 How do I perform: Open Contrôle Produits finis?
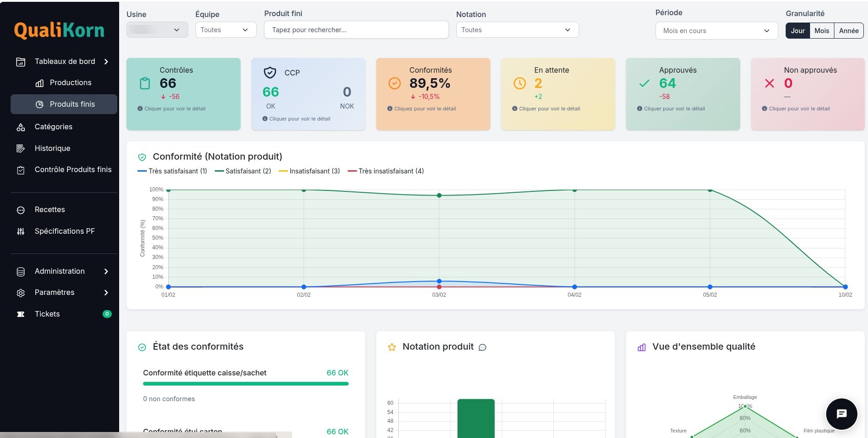click(x=73, y=170)
